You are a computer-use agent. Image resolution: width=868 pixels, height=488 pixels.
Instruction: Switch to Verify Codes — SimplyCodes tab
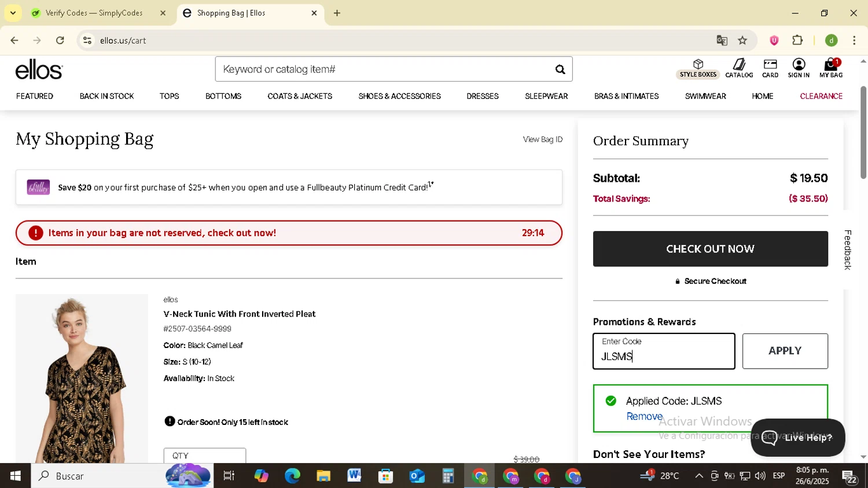coord(94,13)
